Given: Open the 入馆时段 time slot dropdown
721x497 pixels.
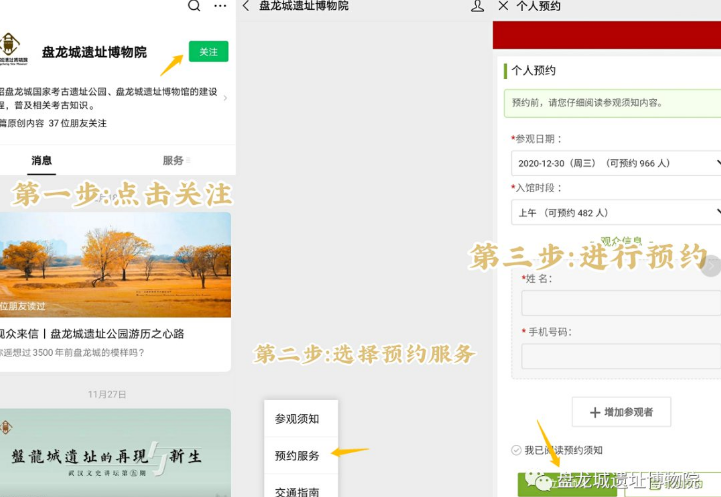Looking at the screenshot, I should click(616, 212).
